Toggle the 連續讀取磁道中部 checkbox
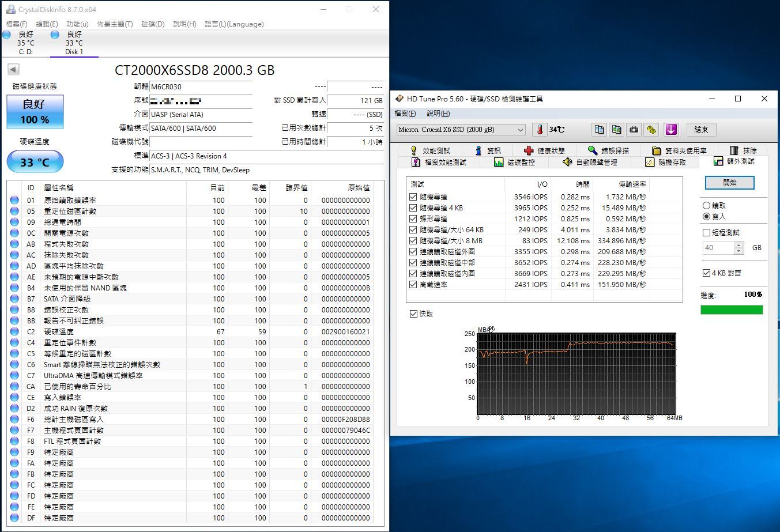The image size is (780, 532). [x=413, y=263]
